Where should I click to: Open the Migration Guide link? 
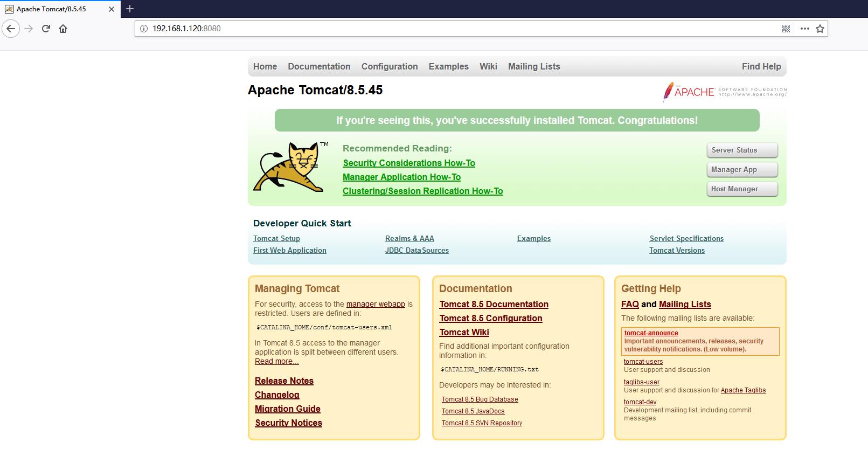click(x=288, y=409)
